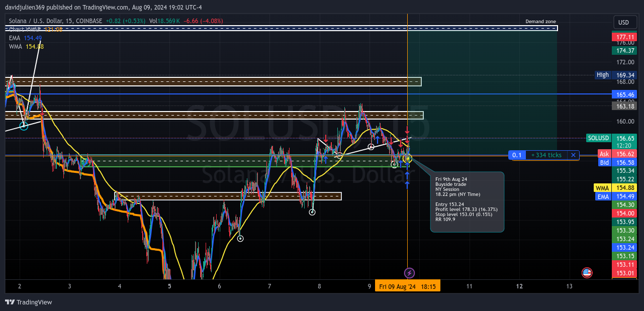Image resolution: width=644 pixels, height=311 pixels.
Task: Click the 169.34 high price label
Action: [624, 75]
